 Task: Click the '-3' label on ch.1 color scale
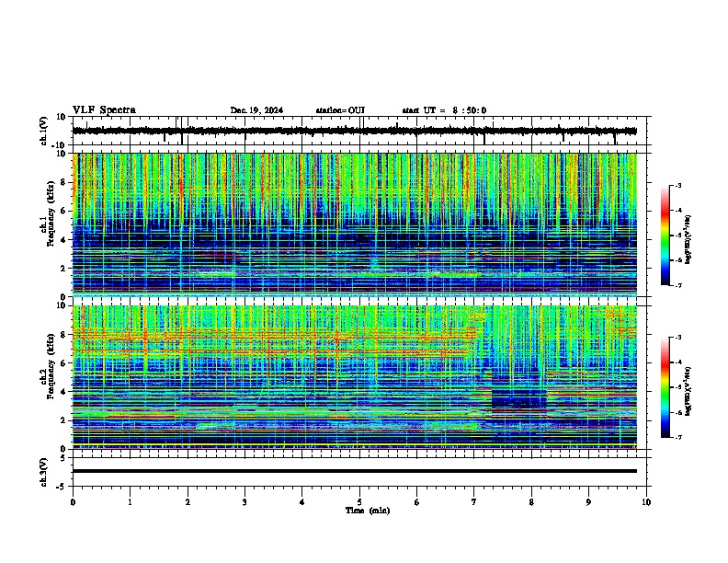[x=678, y=186]
